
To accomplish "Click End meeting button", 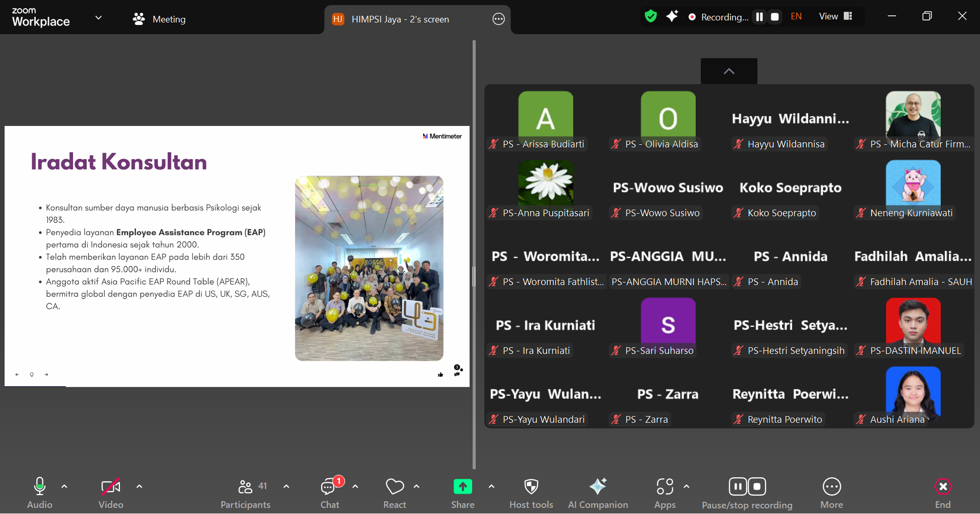I will tap(943, 493).
